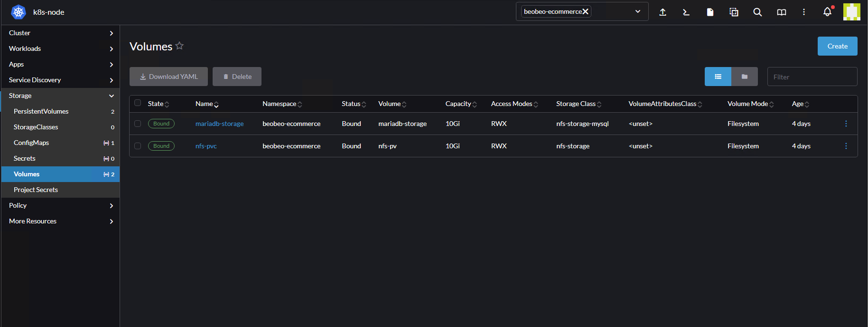868x327 pixels.
Task: Select Project Secrets in the sidebar
Action: click(x=36, y=190)
